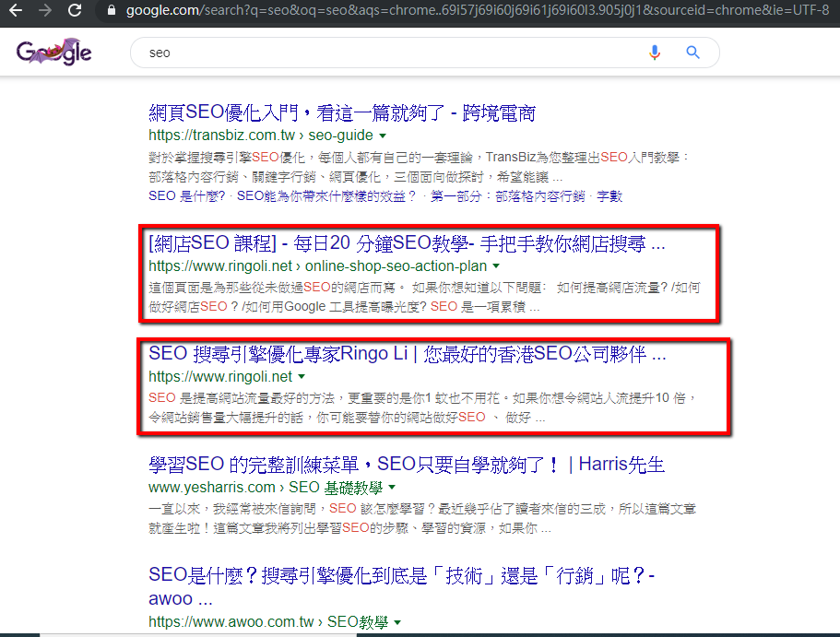Go back with the browser back arrow
The image size is (840, 637).
[x=16, y=10]
